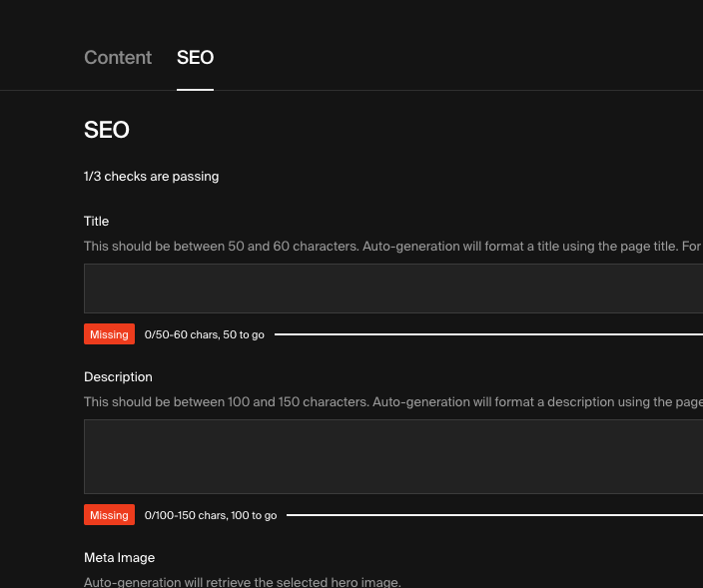Click the Title character length progress bar
Image resolution: width=703 pixels, height=588 pixels.
pyautogui.click(x=488, y=334)
